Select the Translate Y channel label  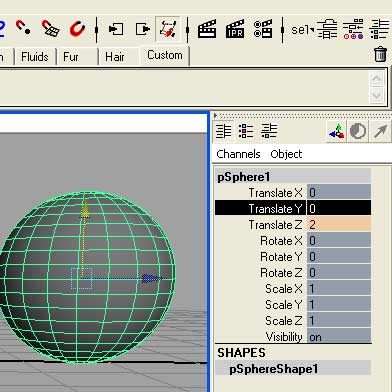(x=275, y=209)
